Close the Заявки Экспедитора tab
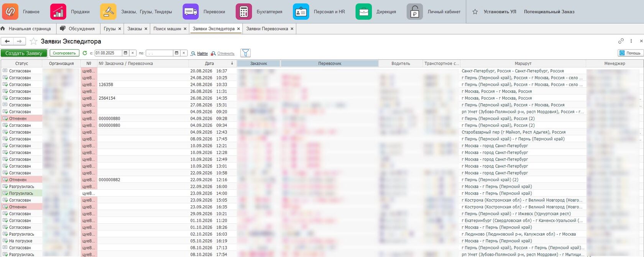Screen dimensions: 644x257 coord(238,29)
